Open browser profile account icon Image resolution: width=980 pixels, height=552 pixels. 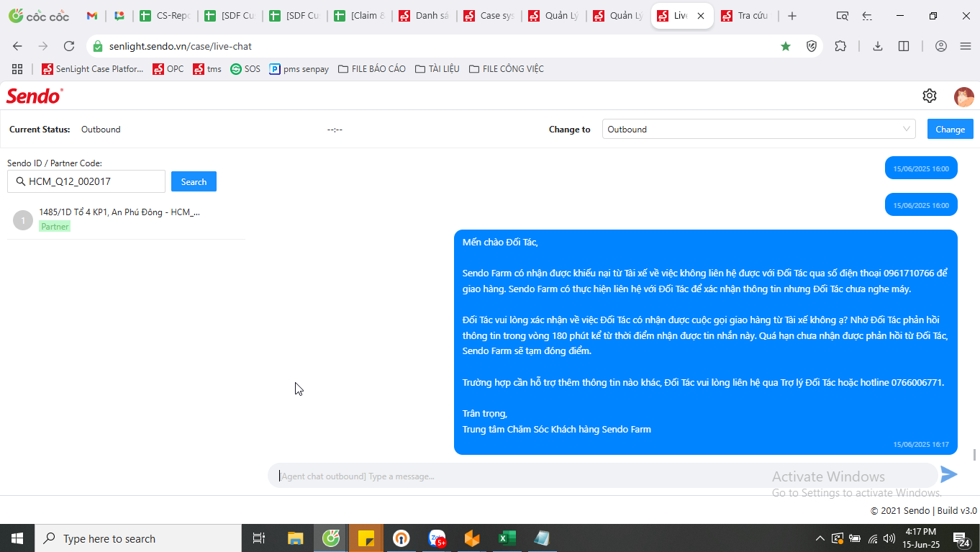(941, 46)
